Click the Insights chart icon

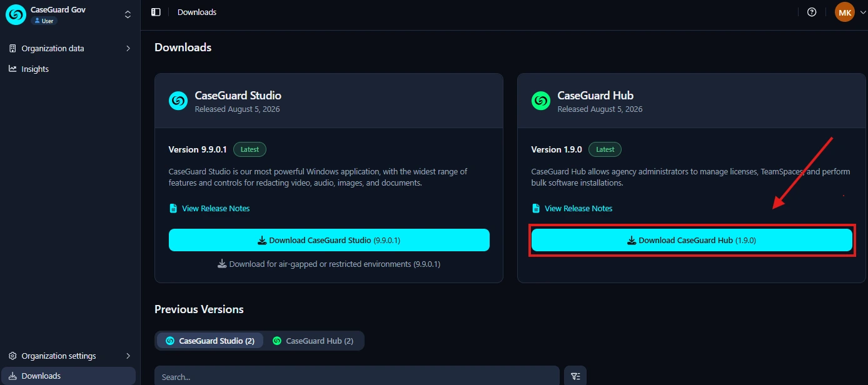[x=13, y=69]
